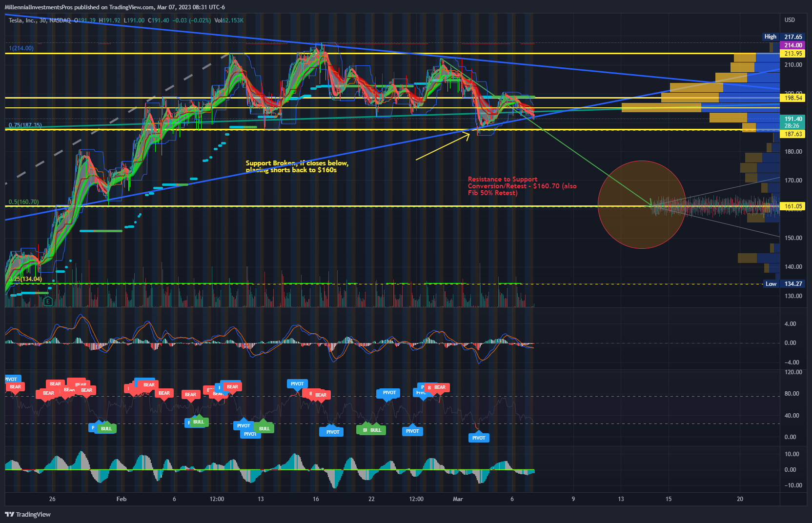Click the 0.75(187.35) Fibonacci level label

coord(25,125)
